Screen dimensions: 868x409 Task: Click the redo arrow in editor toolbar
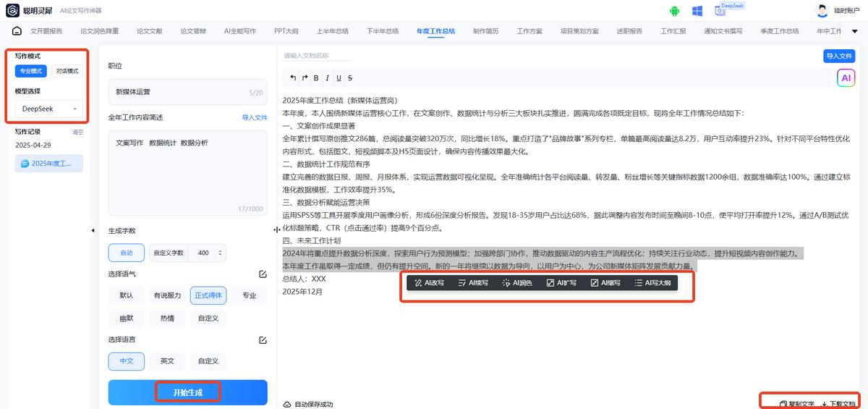(x=305, y=78)
